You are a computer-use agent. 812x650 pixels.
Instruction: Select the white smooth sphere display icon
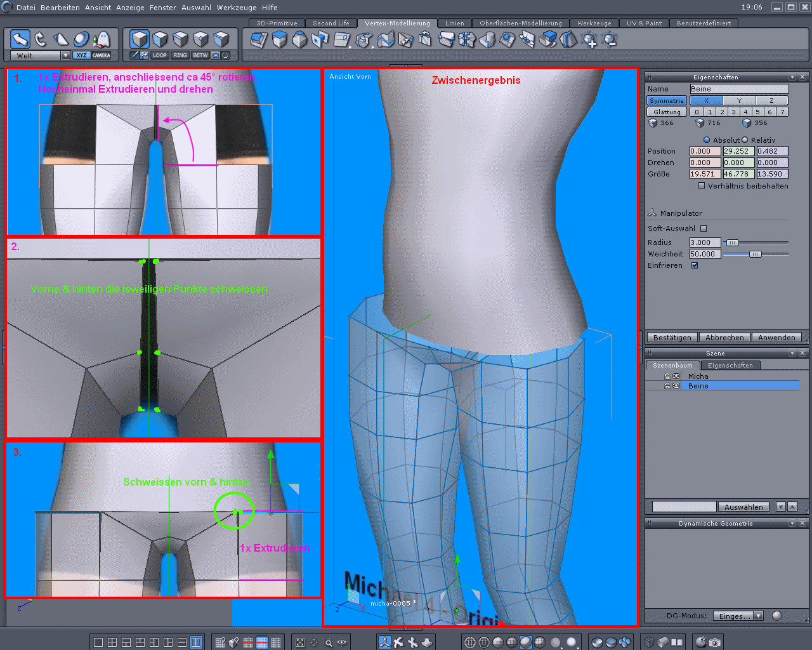(x=572, y=642)
